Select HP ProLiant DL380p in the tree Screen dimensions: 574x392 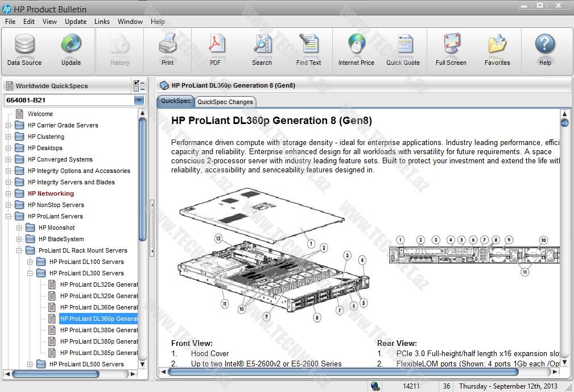(98, 341)
